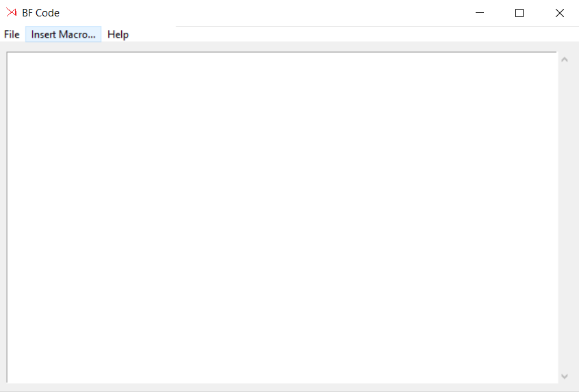Viewport: 579px width, 392px height.
Task: Click the BF Code app icon in title bar
Action: coord(12,12)
